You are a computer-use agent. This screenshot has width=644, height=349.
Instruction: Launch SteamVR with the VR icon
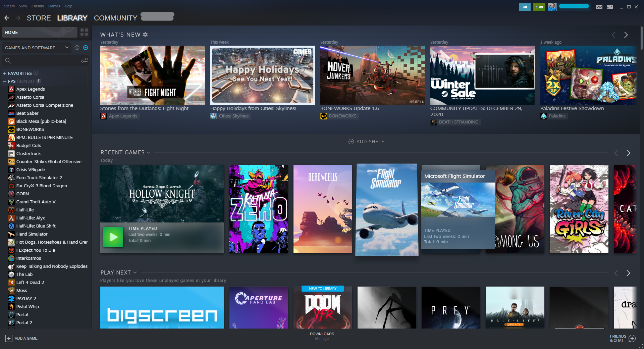point(599,7)
